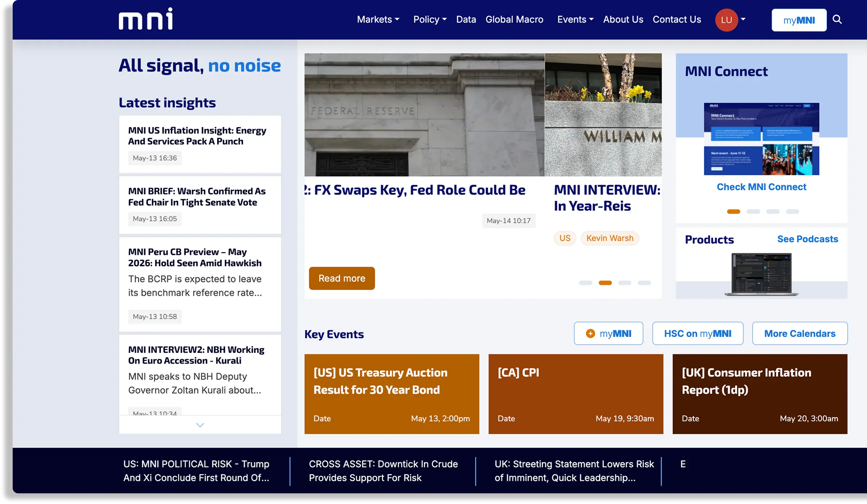867x504 pixels.
Task: Click May 19, 9:30am date text
Action: click(625, 418)
